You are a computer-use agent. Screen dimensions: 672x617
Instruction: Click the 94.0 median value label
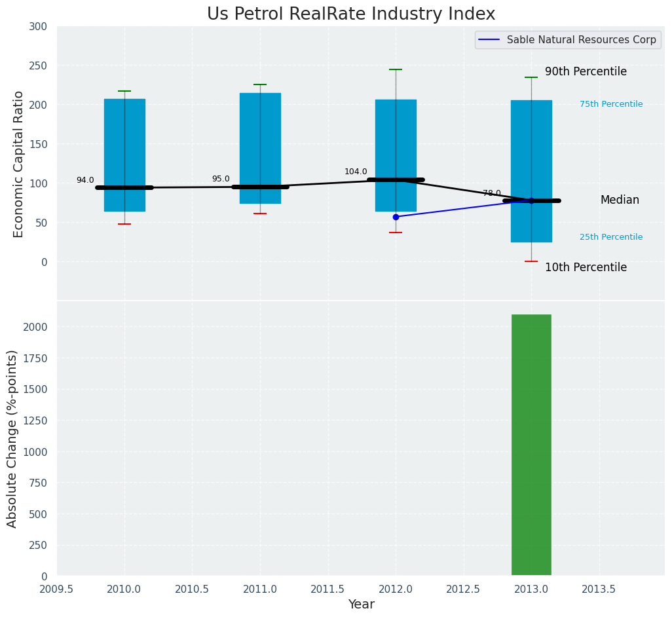[85, 181]
